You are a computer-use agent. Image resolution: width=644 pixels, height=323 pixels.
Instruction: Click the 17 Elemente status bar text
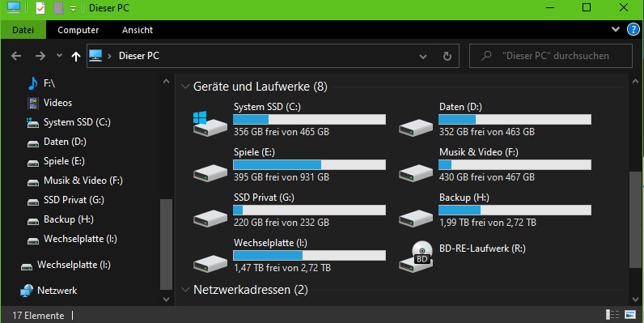[38, 316]
